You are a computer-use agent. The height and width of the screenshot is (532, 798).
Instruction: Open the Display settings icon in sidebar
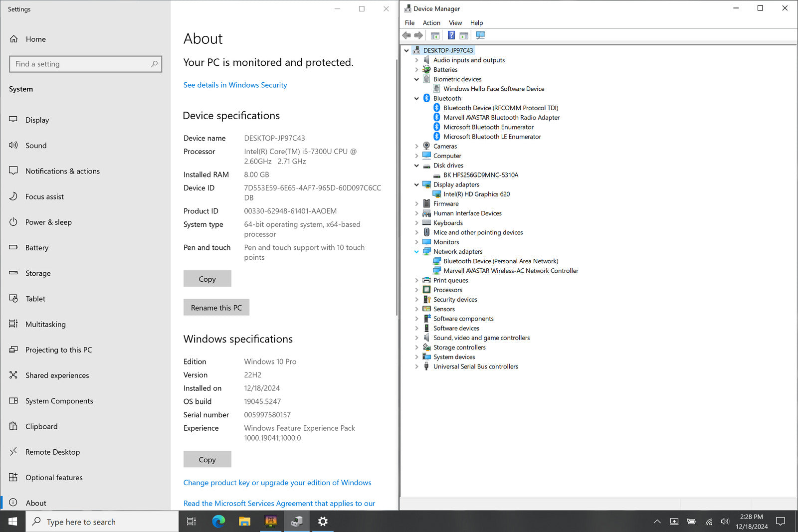(13, 120)
